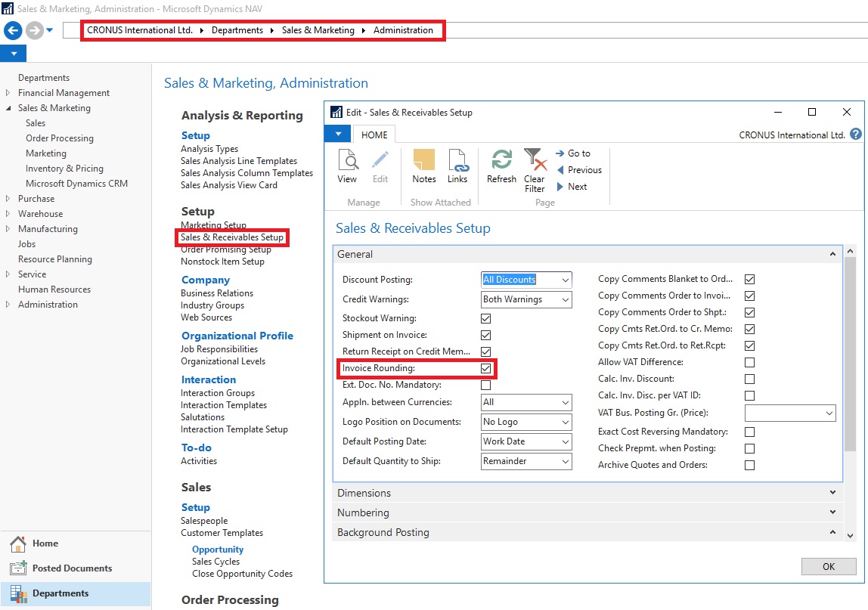The height and width of the screenshot is (610, 868).
Task: Enable the Allow VAT Difference checkbox
Action: (749, 363)
